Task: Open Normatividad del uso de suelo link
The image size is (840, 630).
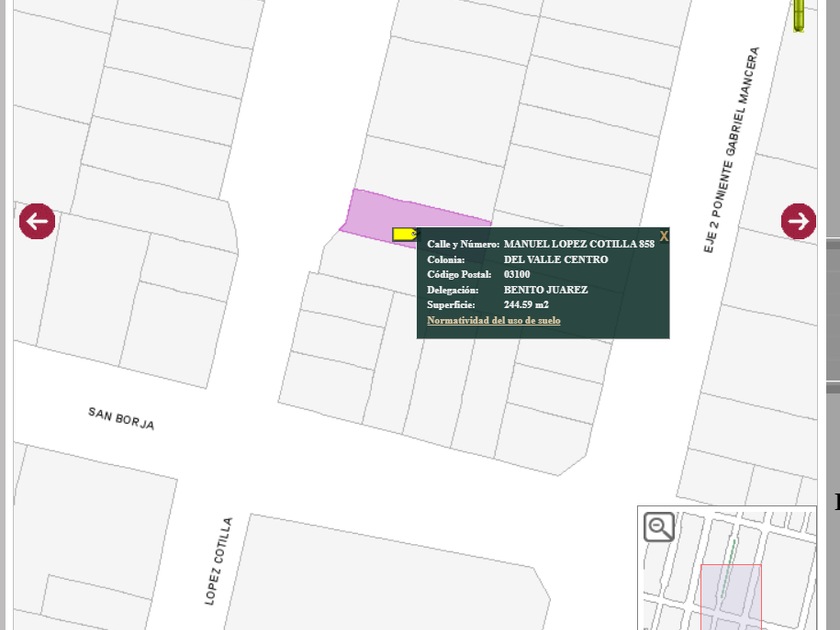Action: coord(493,320)
